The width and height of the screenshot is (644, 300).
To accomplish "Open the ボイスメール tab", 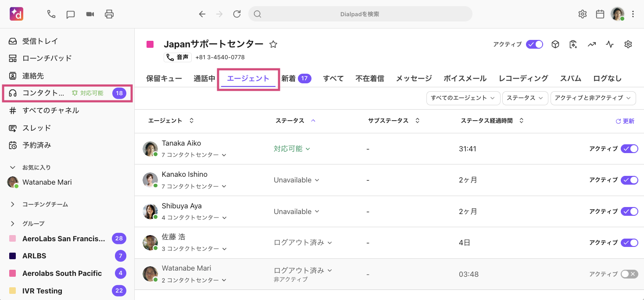I will pos(465,78).
